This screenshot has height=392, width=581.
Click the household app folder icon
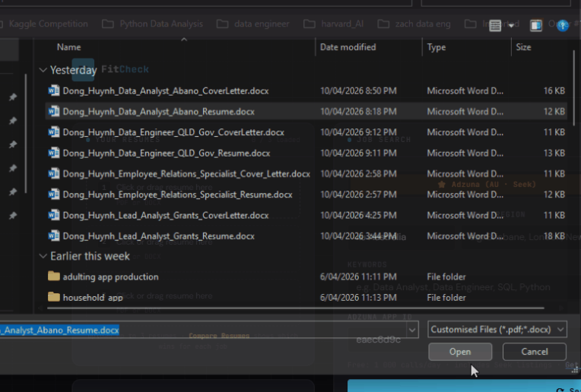pos(54,298)
